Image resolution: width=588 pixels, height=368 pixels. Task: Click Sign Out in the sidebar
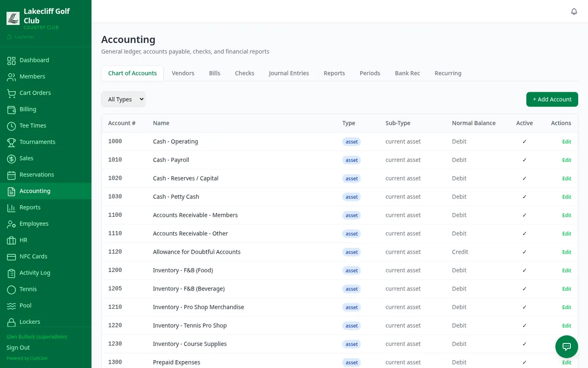(18, 347)
